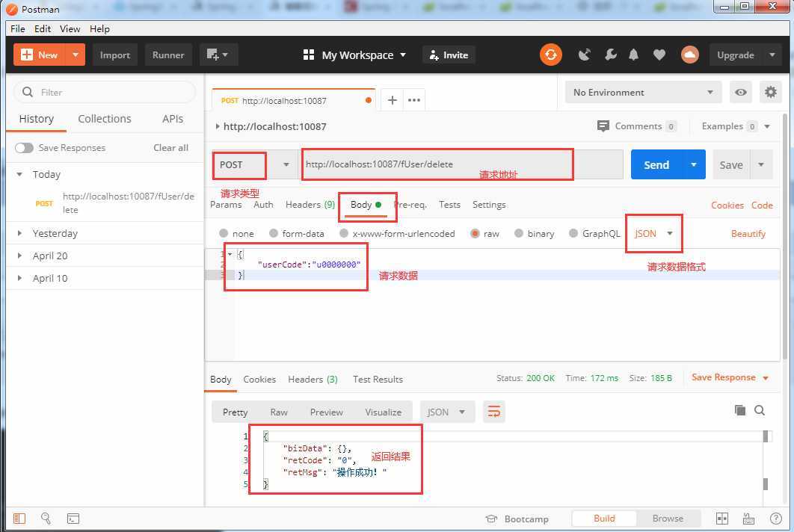Switch to Build mode
This screenshot has width=794, height=532.
[x=604, y=519]
